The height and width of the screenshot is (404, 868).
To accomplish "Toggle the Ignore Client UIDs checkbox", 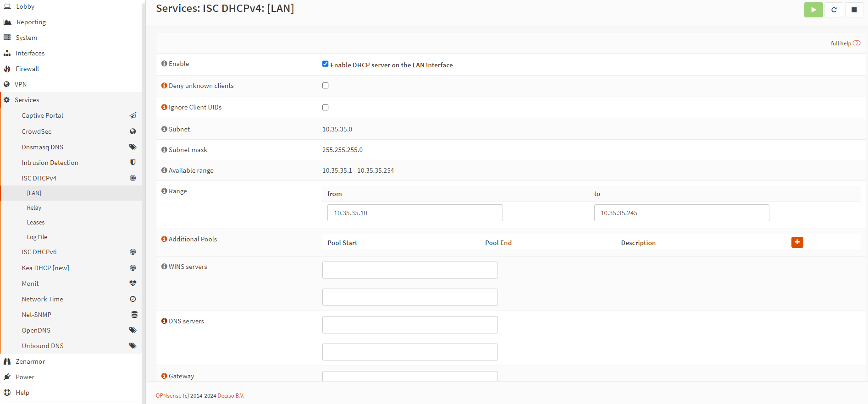I will (325, 108).
